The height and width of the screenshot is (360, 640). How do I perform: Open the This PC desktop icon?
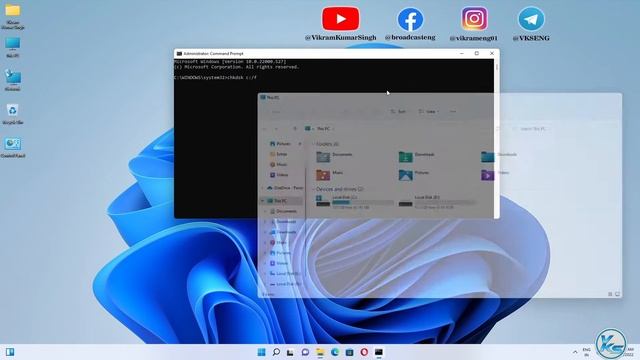coord(13,47)
